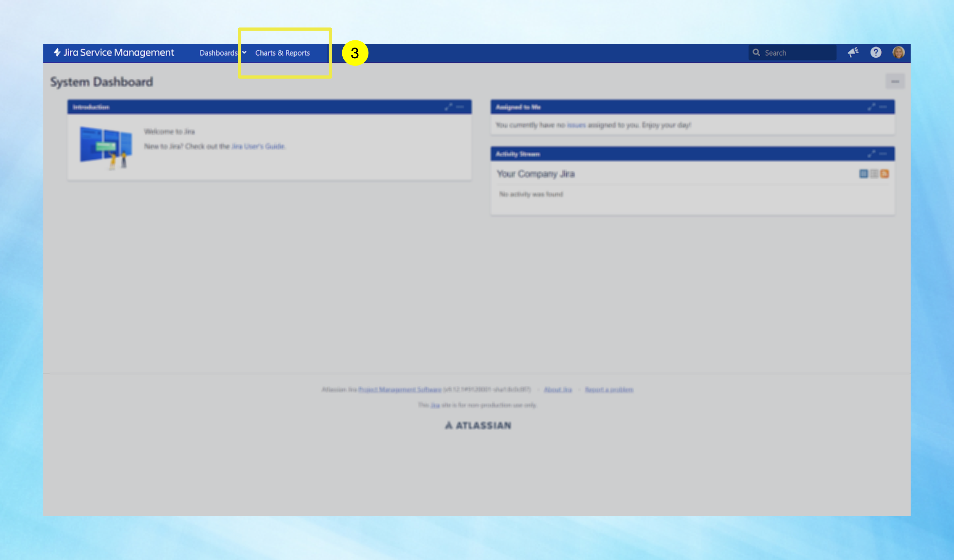Viewport: 954px width, 560px height.
Task: Open the user profile avatar menu
Action: [x=898, y=52]
